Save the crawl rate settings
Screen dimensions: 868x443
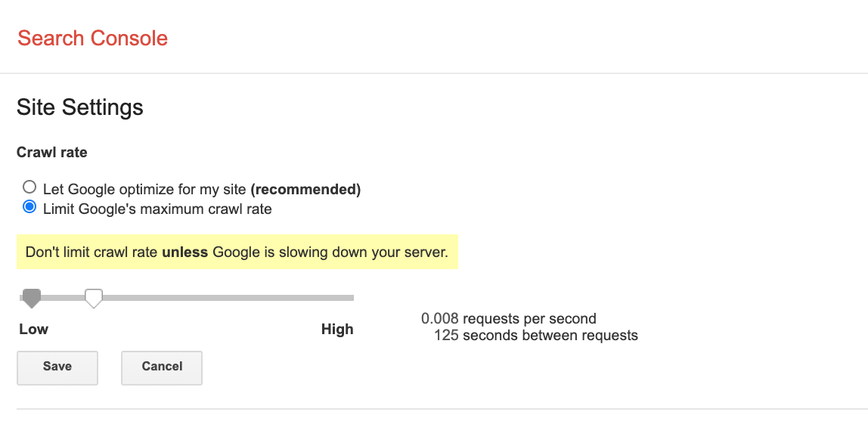click(57, 367)
